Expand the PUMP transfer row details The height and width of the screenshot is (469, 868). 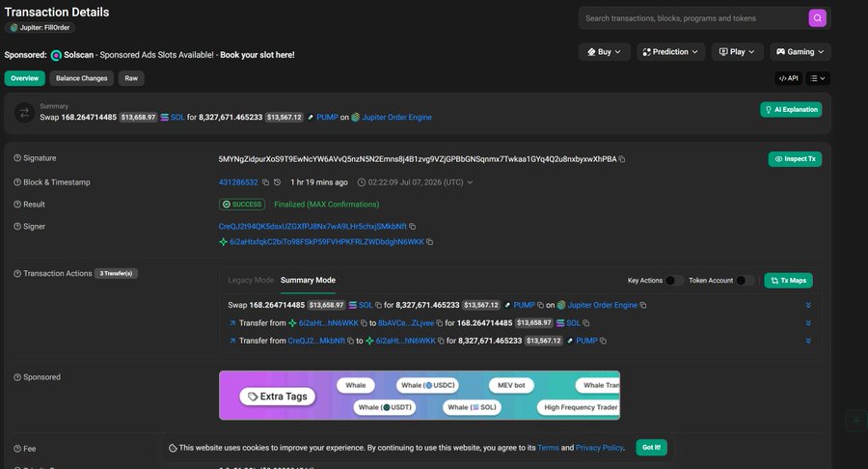click(808, 341)
